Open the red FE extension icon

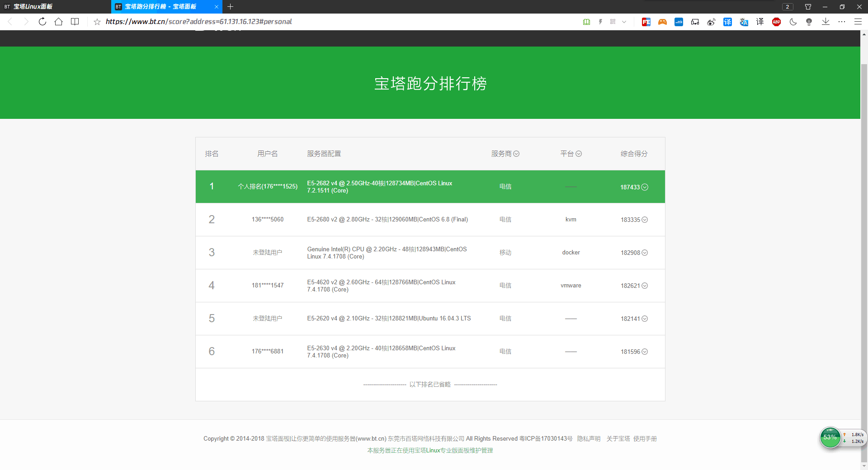[646, 22]
